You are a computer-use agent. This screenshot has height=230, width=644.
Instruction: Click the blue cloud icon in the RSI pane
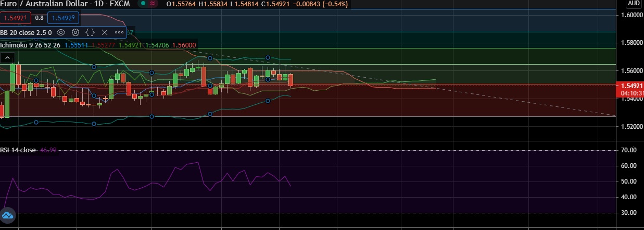pos(8,215)
